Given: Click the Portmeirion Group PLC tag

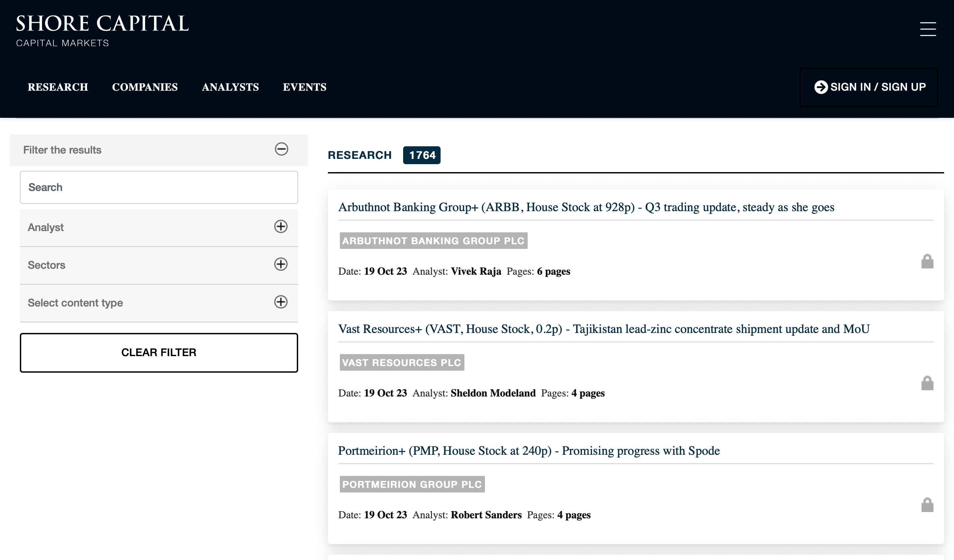Looking at the screenshot, I should tap(412, 484).
